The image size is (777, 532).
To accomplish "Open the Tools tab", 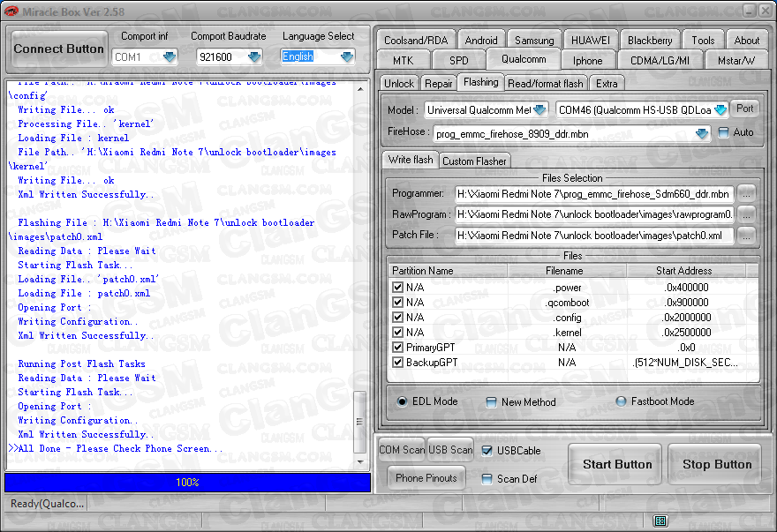I will [703, 40].
